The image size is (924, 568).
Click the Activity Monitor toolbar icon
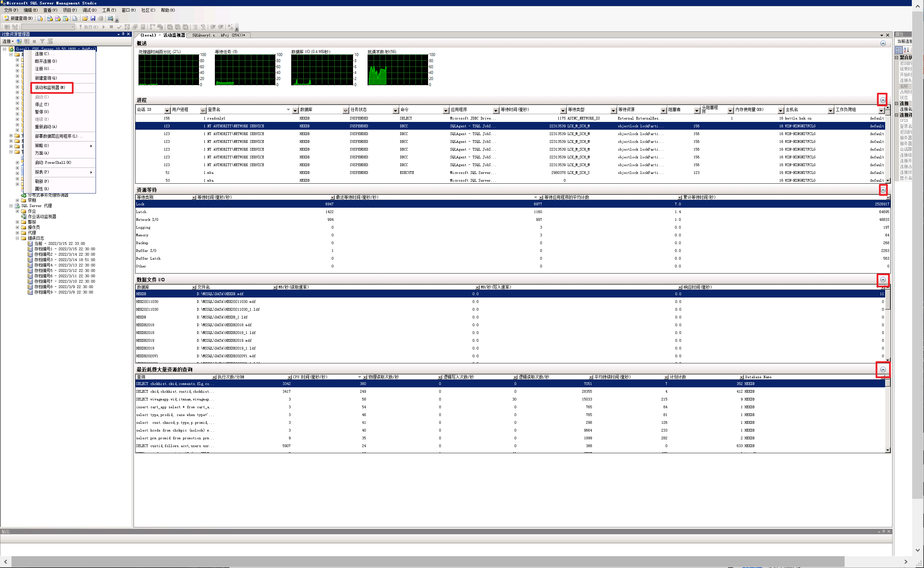click(x=110, y=19)
